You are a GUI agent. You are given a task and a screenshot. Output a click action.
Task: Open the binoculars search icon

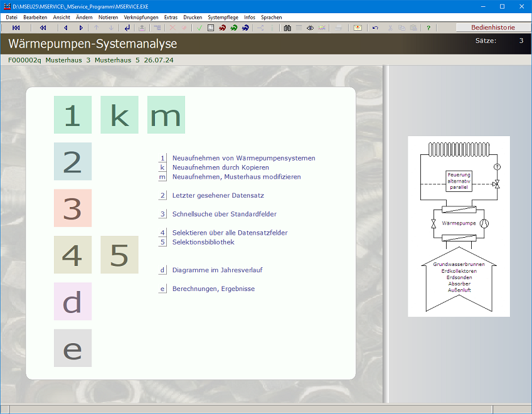[x=287, y=28]
